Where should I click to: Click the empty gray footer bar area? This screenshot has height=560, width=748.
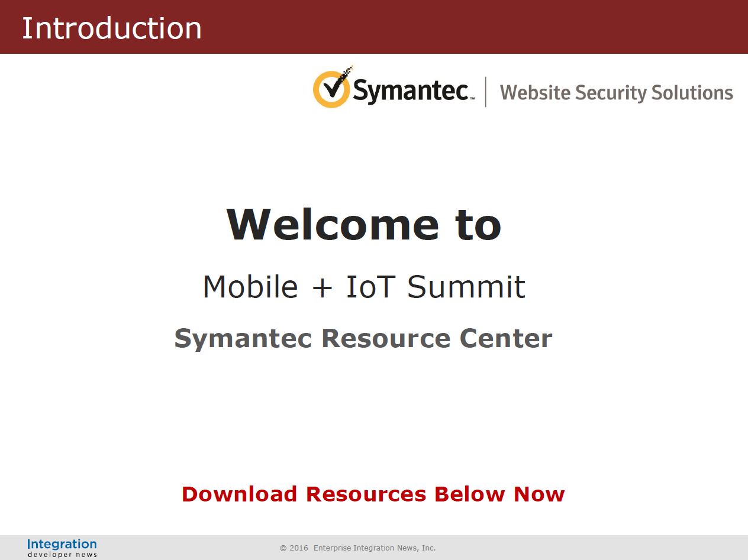pyautogui.click(x=592, y=548)
